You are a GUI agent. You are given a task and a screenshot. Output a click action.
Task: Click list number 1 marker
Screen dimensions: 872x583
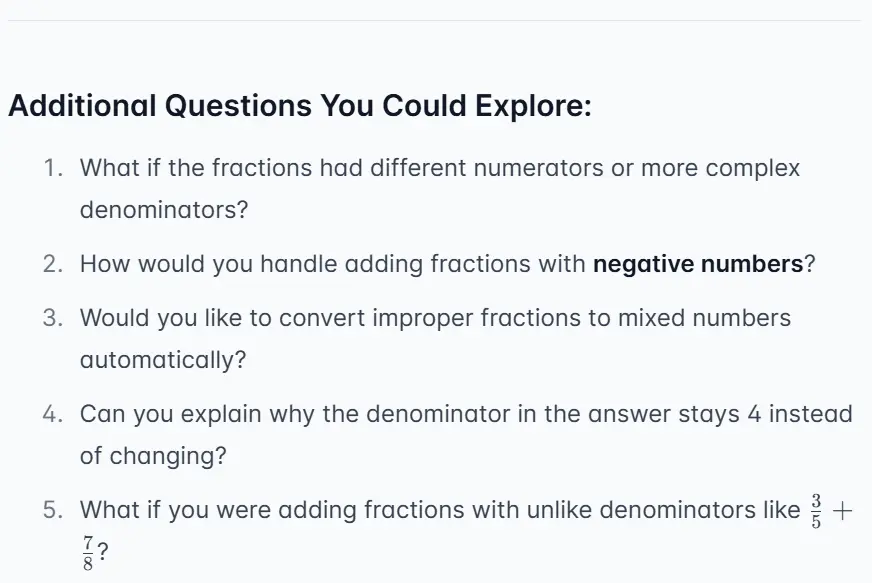54,168
